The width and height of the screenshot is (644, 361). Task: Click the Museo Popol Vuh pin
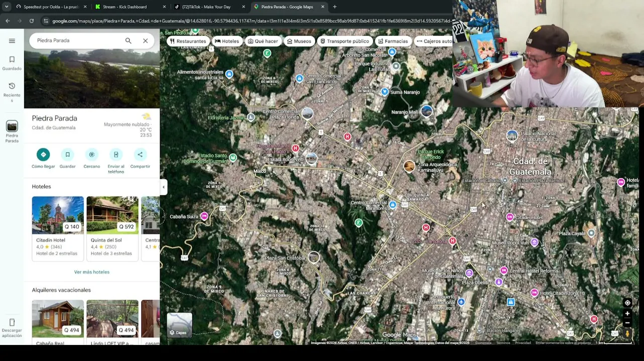click(x=535, y=243)
